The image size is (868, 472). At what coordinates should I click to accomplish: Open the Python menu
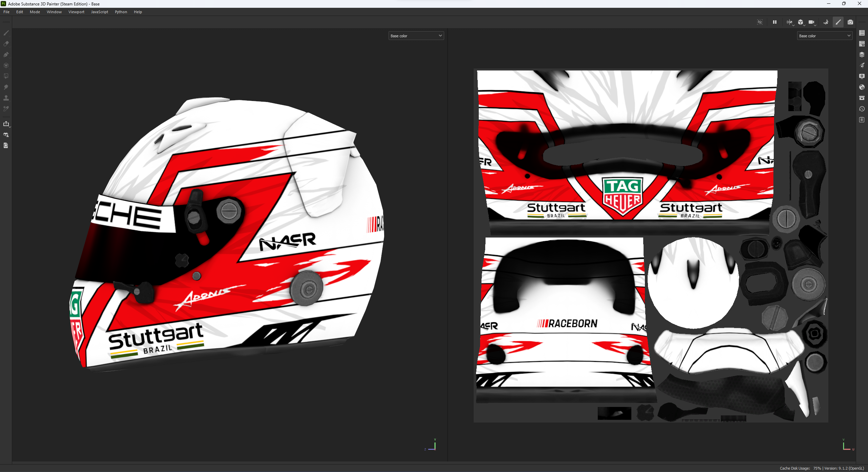pos(121,12)
